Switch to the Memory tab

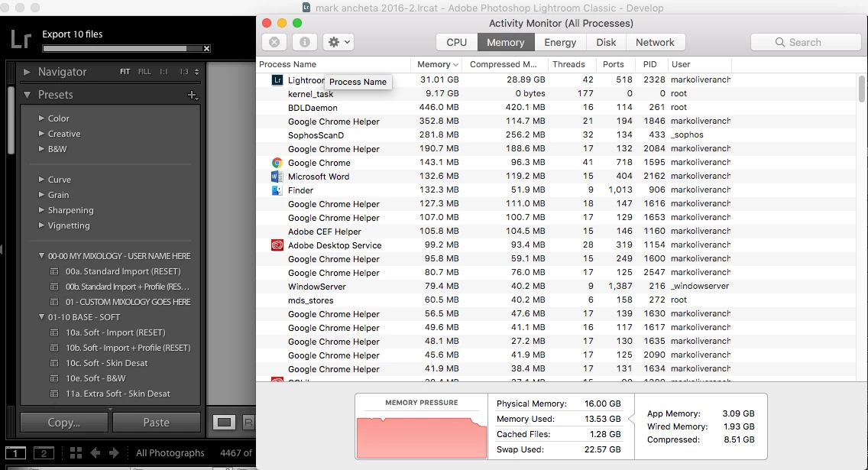(x=505, y=42)
